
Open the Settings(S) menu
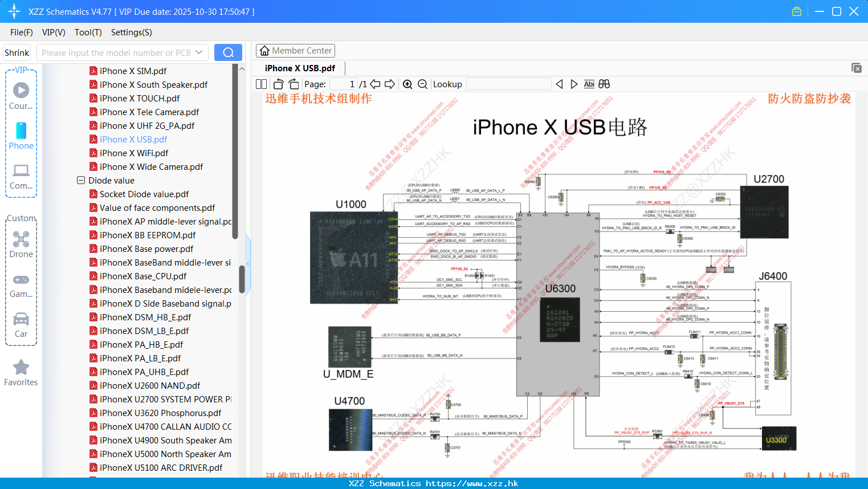(x=132, y=32)
